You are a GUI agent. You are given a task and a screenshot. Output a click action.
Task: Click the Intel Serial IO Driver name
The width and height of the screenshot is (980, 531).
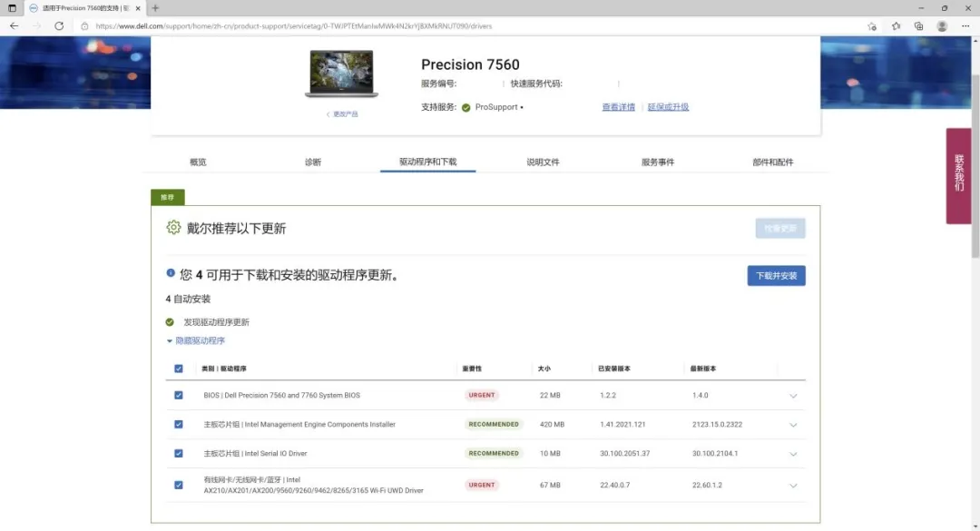[276, 454]
